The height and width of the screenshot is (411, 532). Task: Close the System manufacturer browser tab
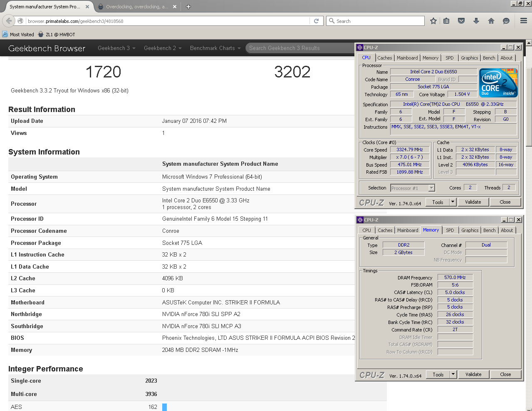coord(87,7)
